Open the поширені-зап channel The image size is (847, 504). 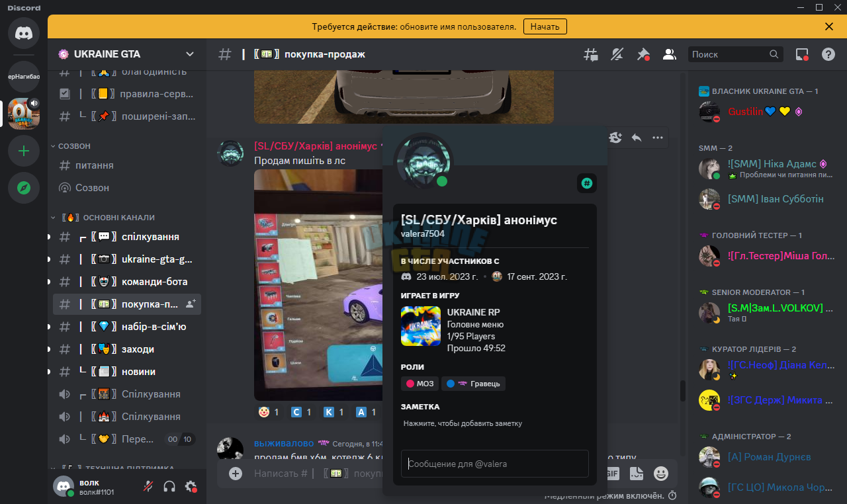point(127,116)
